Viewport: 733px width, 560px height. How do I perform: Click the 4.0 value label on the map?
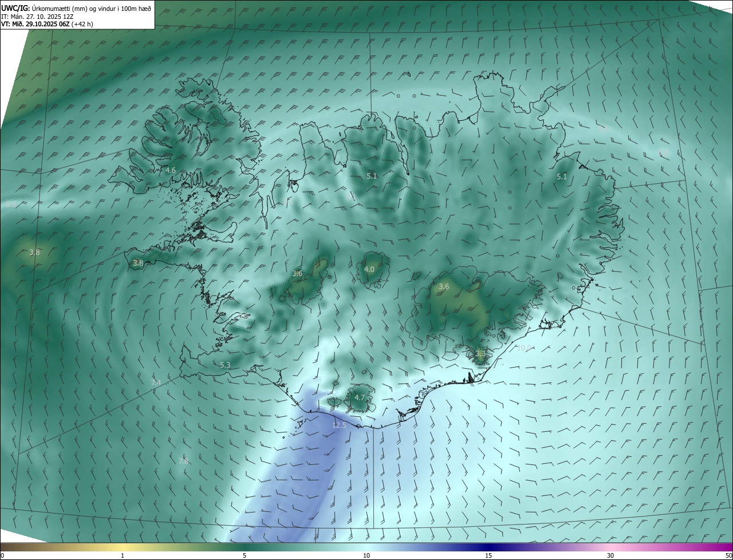[x=369, y=269]
